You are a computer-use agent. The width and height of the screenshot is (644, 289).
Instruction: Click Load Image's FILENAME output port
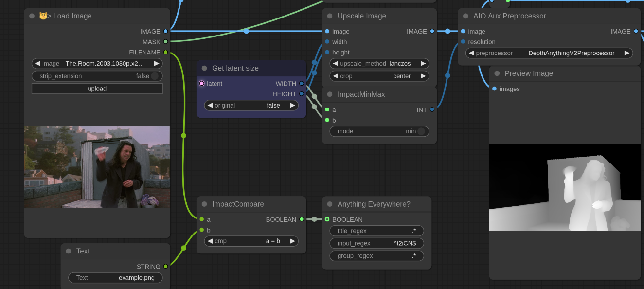(166, 52)
